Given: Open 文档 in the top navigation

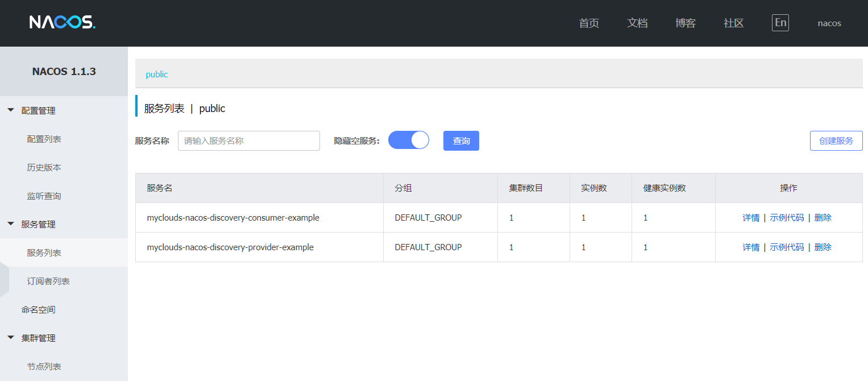Looking at the screenshot, I should (637, 23).
